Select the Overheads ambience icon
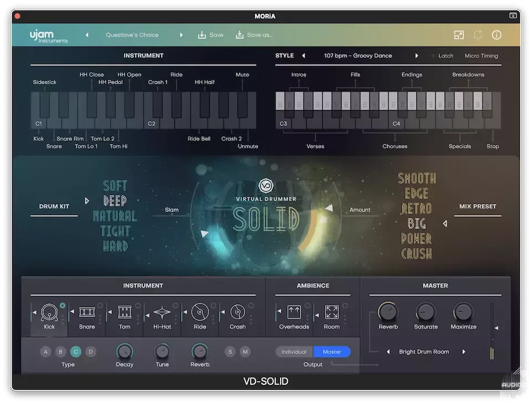 point(294,311)
